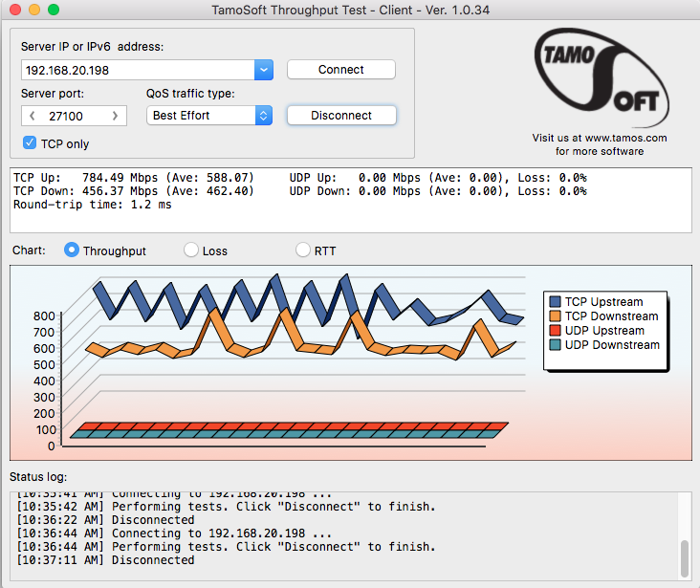Screen dimensions: 700x588
Task: Close the window with red button
Action: pyautogui.click(x=15, y=10)
